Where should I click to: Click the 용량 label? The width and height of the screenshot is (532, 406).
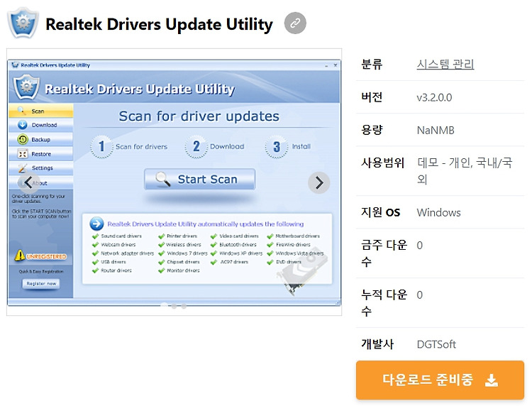[372, 130]
